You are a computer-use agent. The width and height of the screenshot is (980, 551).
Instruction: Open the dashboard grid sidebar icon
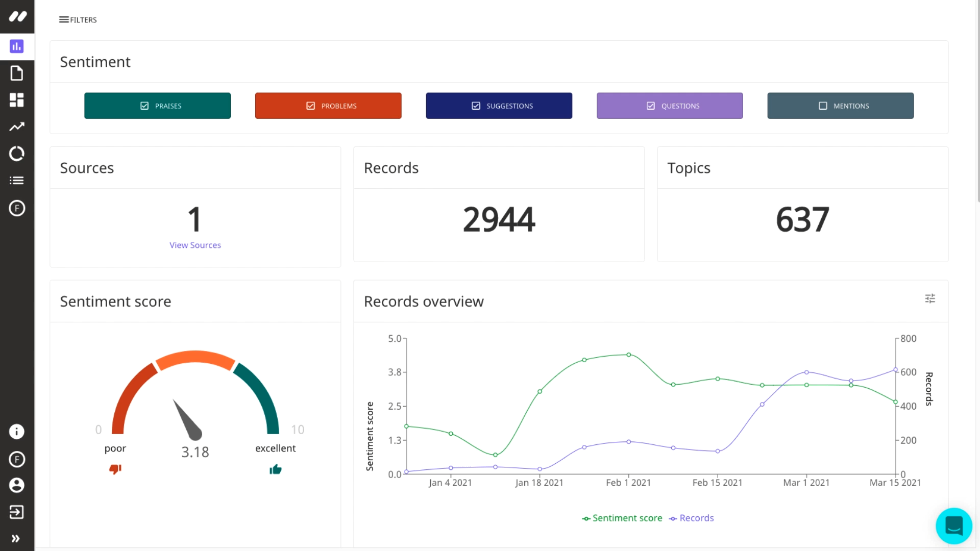[x=17, y=100]
